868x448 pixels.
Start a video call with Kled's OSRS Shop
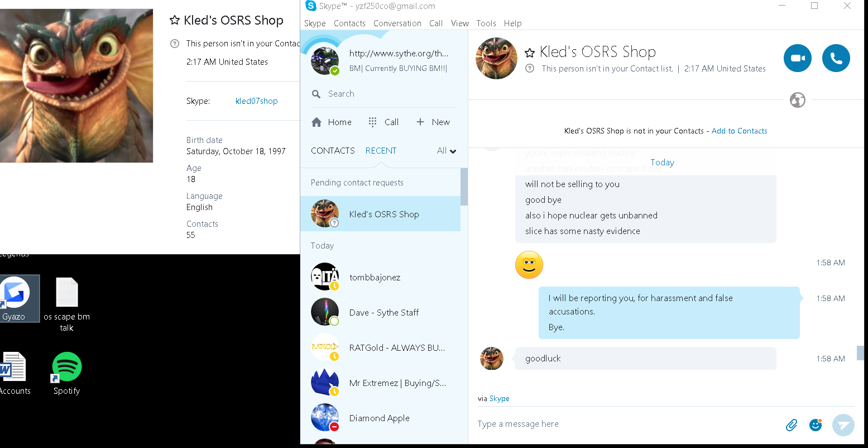click(797, 58)
